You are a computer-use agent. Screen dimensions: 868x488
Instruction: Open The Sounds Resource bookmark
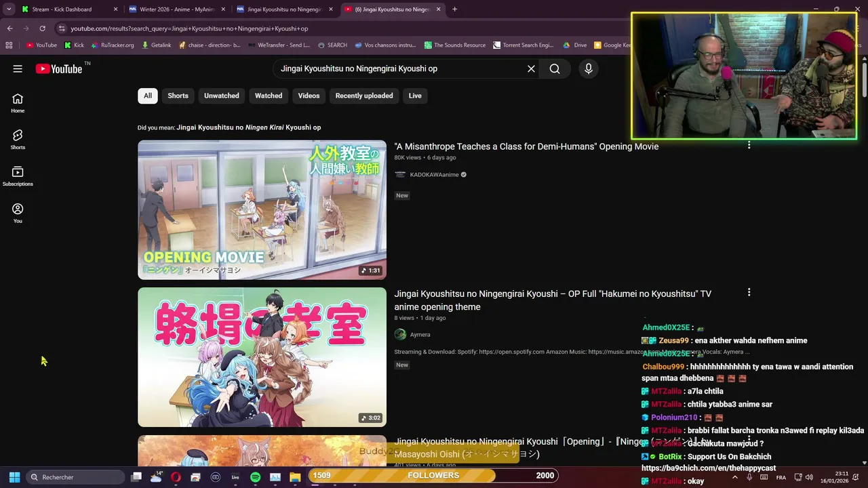click(455, 45)
